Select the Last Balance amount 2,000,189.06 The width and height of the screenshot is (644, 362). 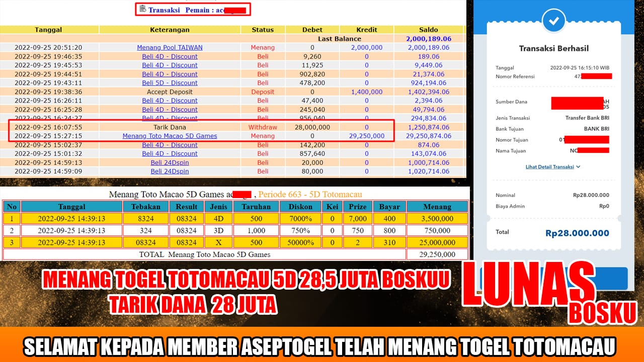(429, 38)
